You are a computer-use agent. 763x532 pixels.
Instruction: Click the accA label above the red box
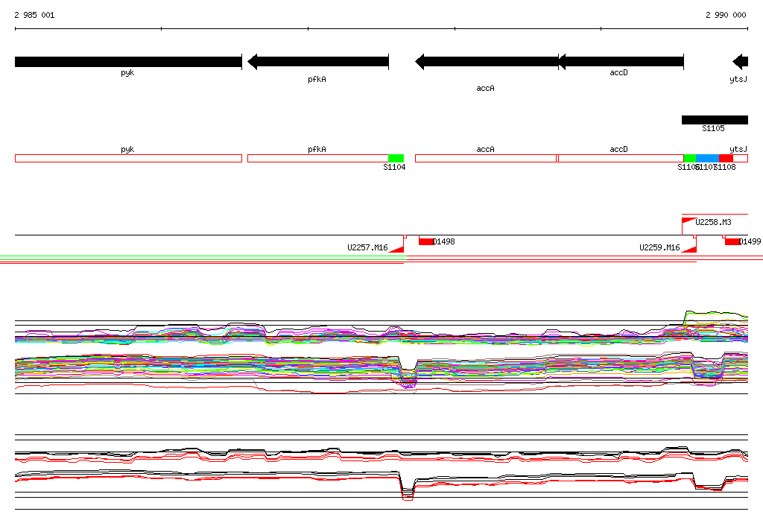pos(486,150)
